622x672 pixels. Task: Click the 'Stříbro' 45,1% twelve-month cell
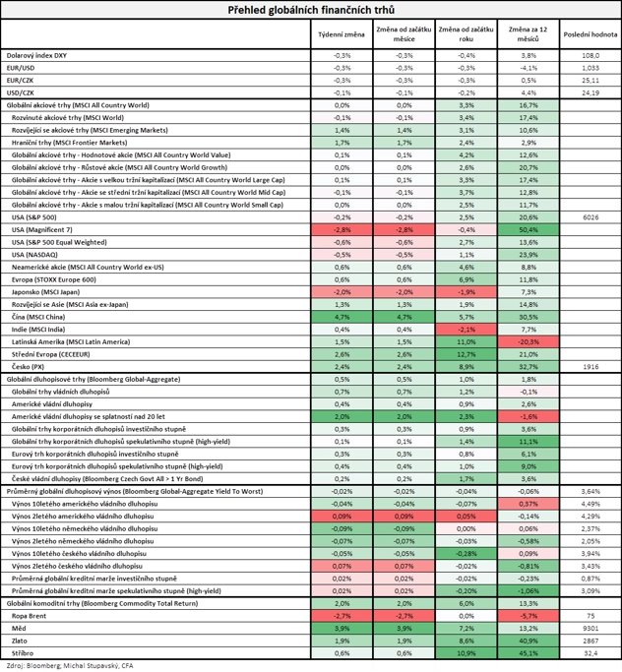pos(529,653)
